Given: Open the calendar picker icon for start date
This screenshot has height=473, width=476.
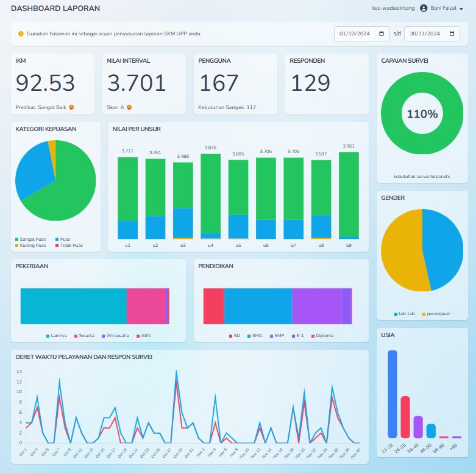Looking at the screenshot, I should 382,34.
